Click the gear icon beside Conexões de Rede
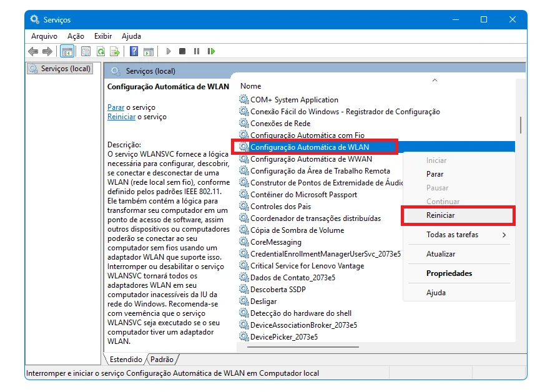The height and width of the screenshot is (392, 550). tap(243, 123)
